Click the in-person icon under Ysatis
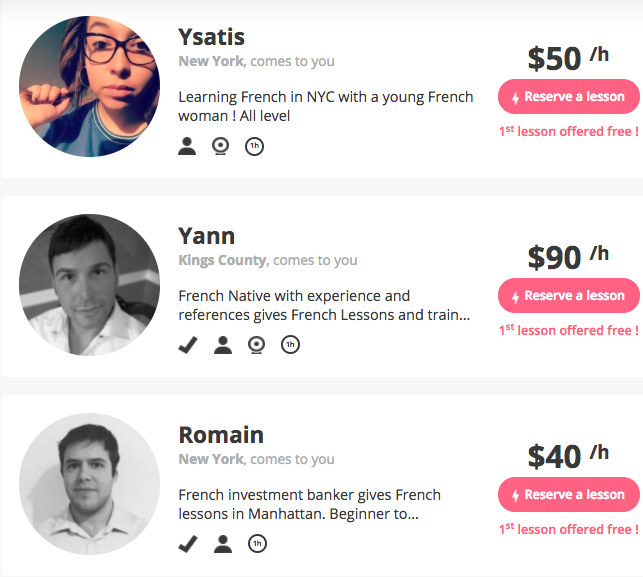Image resolution: width=643 pixels, height=577 pixels. pos(187,146)
